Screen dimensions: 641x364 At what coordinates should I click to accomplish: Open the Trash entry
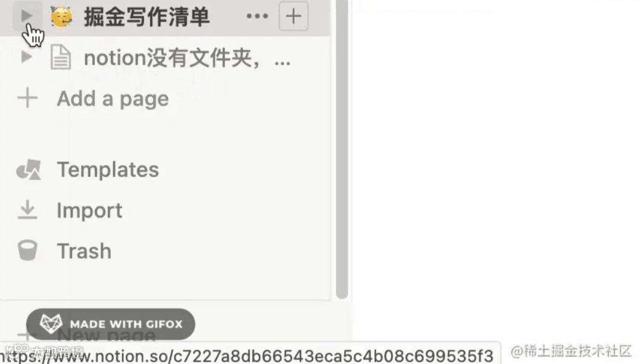[84, 251]
